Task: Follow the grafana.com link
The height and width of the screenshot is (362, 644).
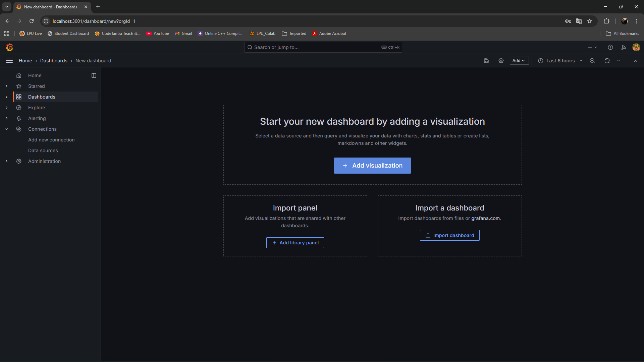Action: 485,218
